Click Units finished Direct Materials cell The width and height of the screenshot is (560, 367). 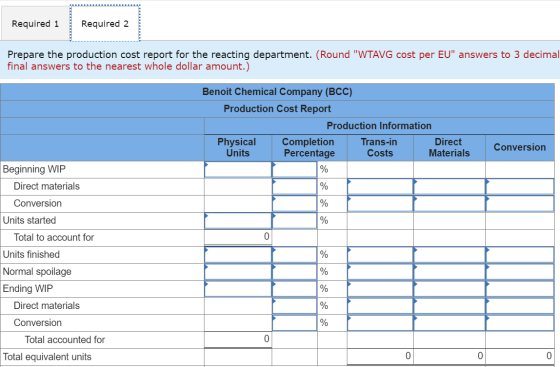(449, 255)
